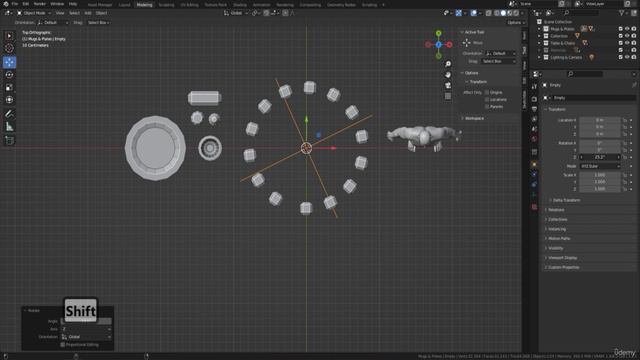This screenshot has width=640, height=360.
Task: Click the zoom view magnifier icon
Action: pyautogui.click(x=448, y=64)
